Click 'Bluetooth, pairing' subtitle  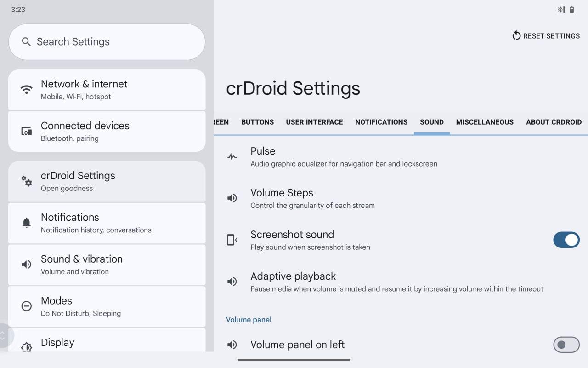click(69, 138)
